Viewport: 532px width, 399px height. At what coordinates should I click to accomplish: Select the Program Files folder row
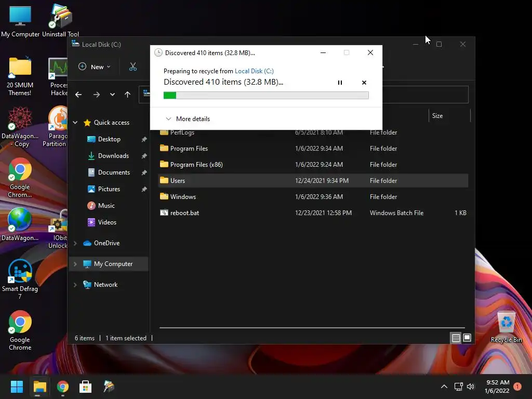pyautogui.click(x=313, y=148)
